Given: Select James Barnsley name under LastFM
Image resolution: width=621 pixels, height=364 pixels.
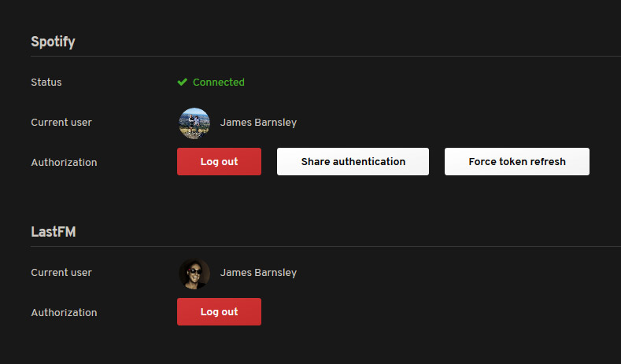Looking at the screenshot, I should [x=258, y=273].
